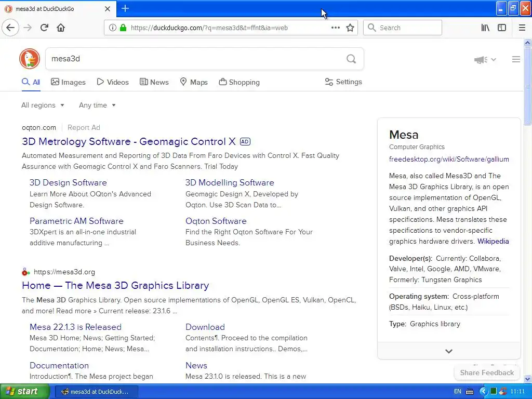Open page actions three-dot menu
This screenshot has height=399, width=532.
pyautogui.click(x=335, y=28)
